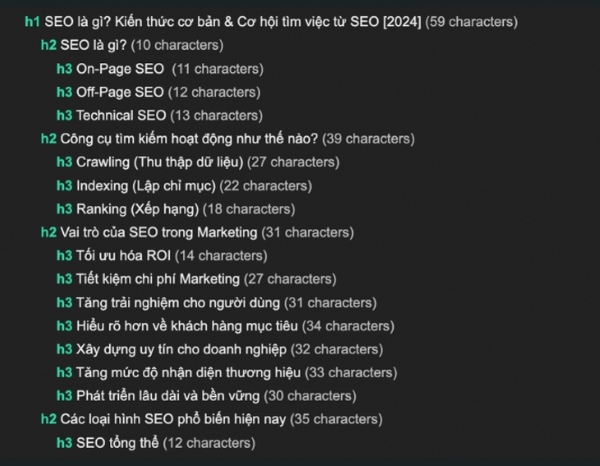
Task: Select 'Tăng trải nghiệm cho người dùng' entry
Action: pyautogui.click(x=178, y=303)
